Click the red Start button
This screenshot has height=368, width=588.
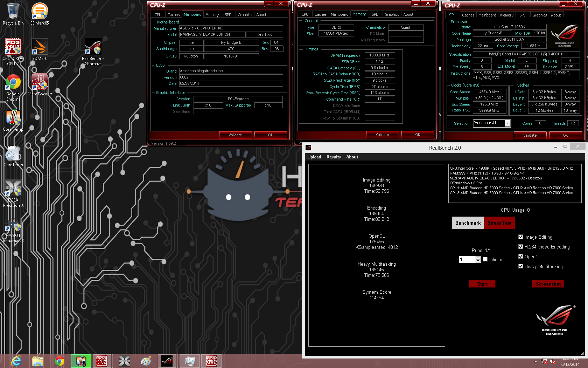tap(482, 284)
